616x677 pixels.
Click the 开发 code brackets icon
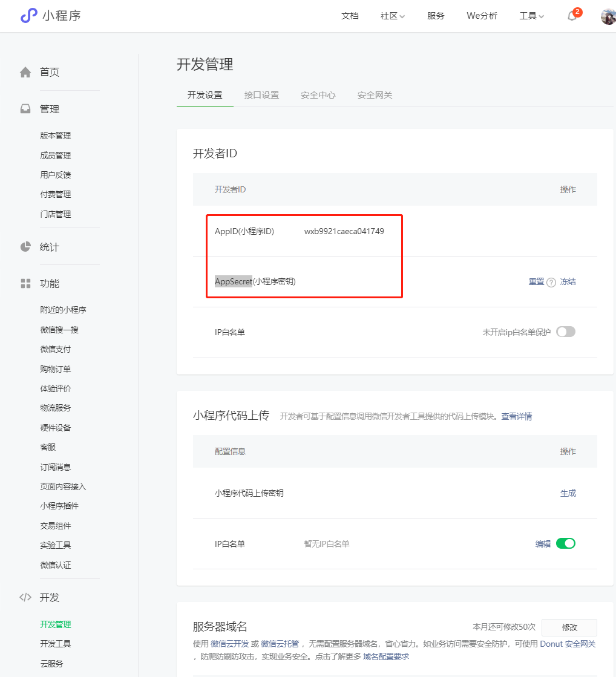point(25,597)
